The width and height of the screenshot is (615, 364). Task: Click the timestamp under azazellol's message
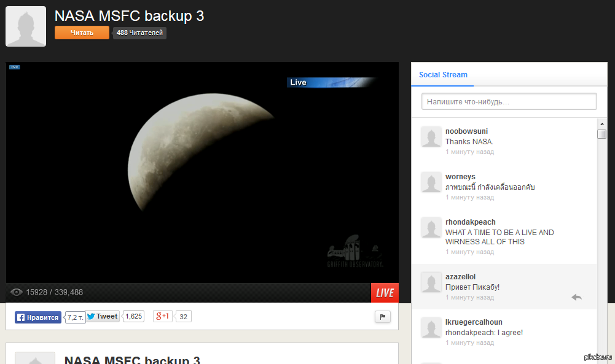tap(469, 297)
